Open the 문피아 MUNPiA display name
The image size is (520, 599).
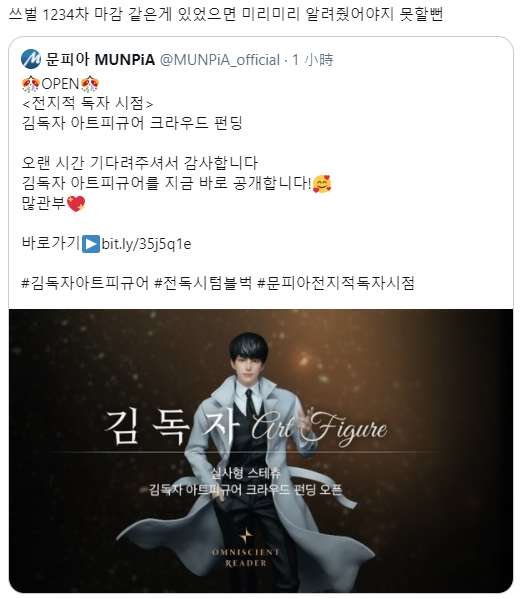(x=100, y=60)
